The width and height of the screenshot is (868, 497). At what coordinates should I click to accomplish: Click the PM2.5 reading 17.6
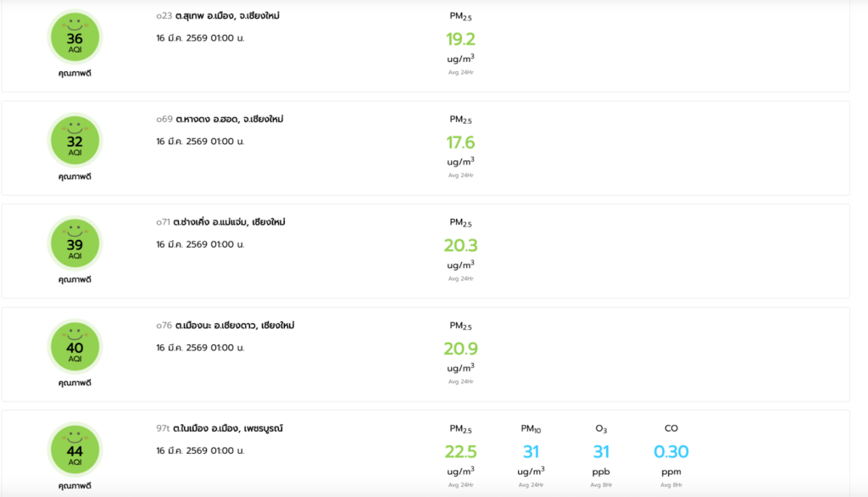click(460, 142)
